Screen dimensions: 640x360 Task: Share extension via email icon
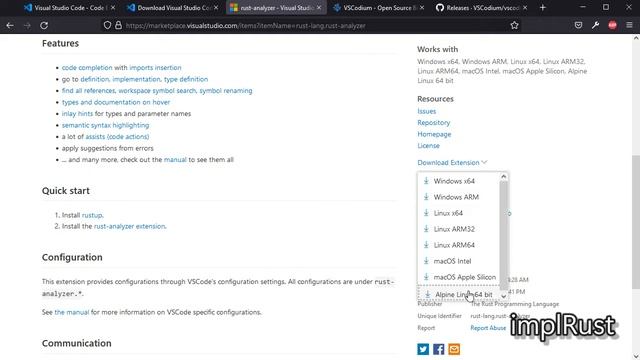(454, 349)
